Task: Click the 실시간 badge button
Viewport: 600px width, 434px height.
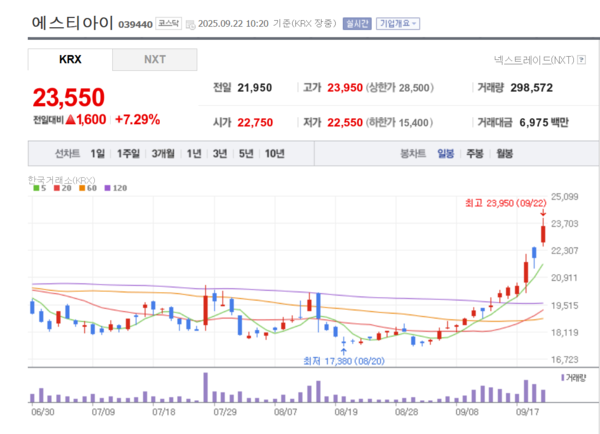Action: click(x=357, y=24)
